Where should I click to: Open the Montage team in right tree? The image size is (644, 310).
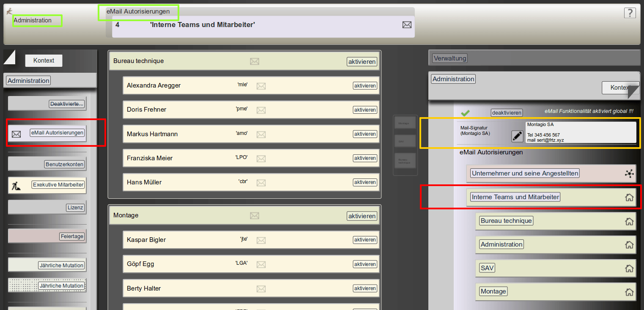click(493, 291)
